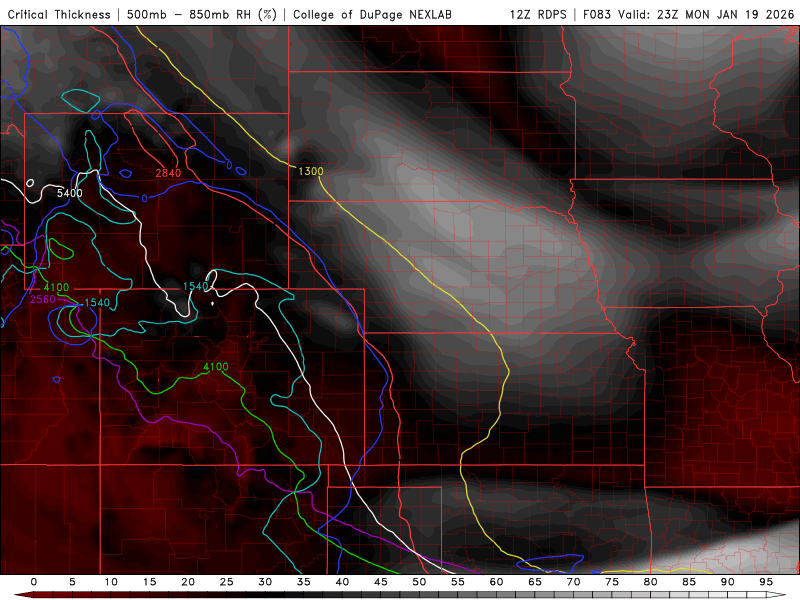Click the "95" color bar tick label
This screenshot has height=600, width=800.
(766, 582)
